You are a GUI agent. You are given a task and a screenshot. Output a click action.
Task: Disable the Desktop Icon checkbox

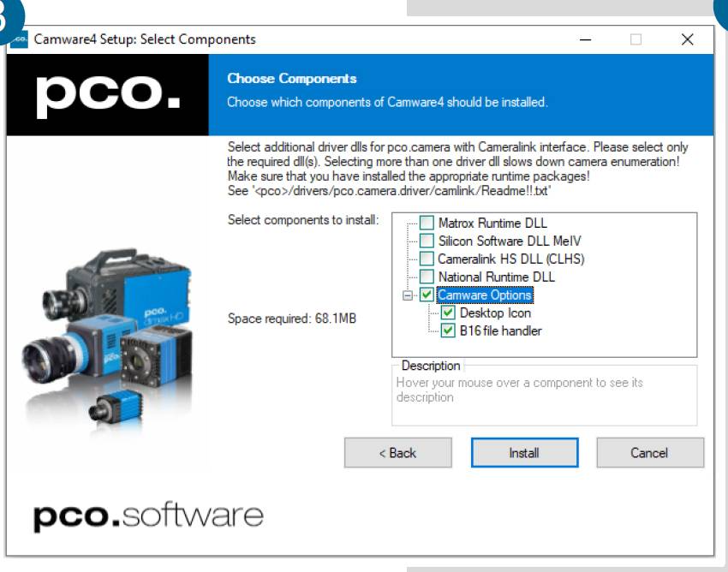[x=448, y=313]
